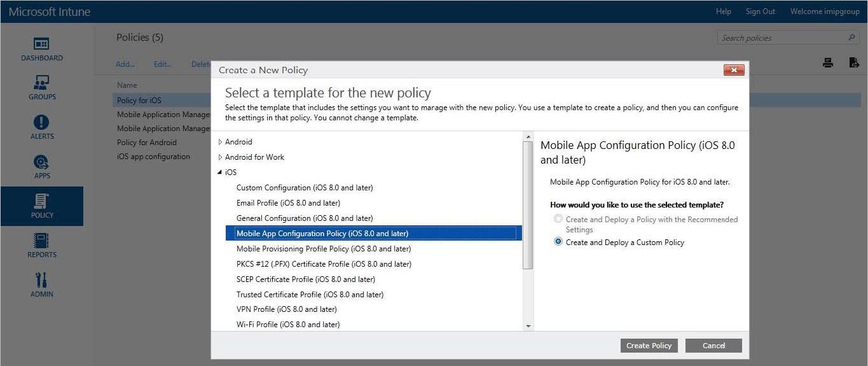The width and height of the screenshot is (868, 366).
Task: Click the print icon in policies toolbar
Action: coord(828,62)
